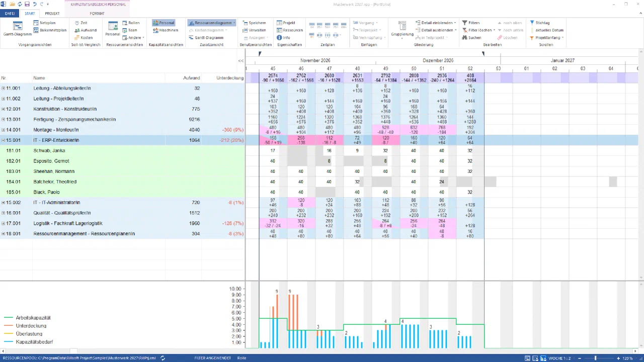Click the refresh icon in the quick access bar
Viewport: 644px width, 362px height.
[x=20, y=4]
